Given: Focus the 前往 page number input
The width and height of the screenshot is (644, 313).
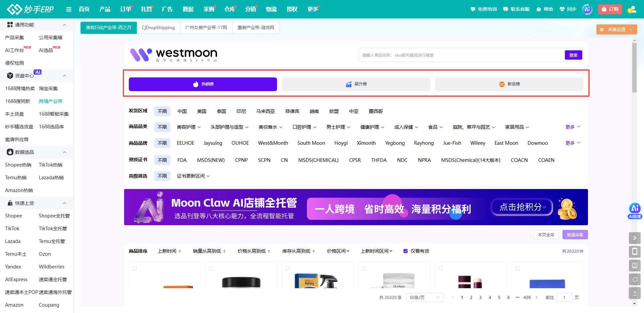Looking at the screenshot, I should [564, 297].
